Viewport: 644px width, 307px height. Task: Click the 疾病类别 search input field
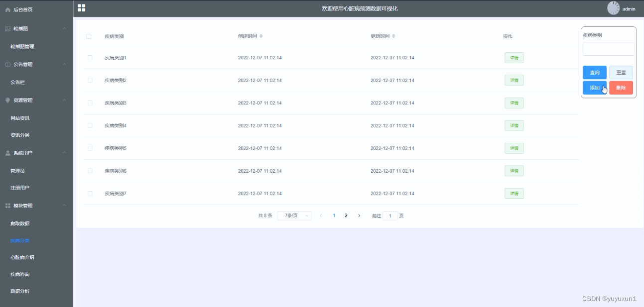608,48
